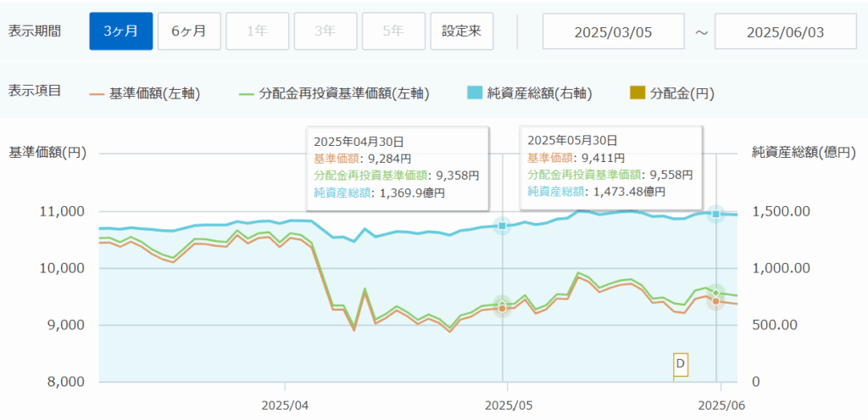Toggle the 純資産総額(右軸) legend series
This screenshot has height=420, width=868.
[x=530, y=93]
